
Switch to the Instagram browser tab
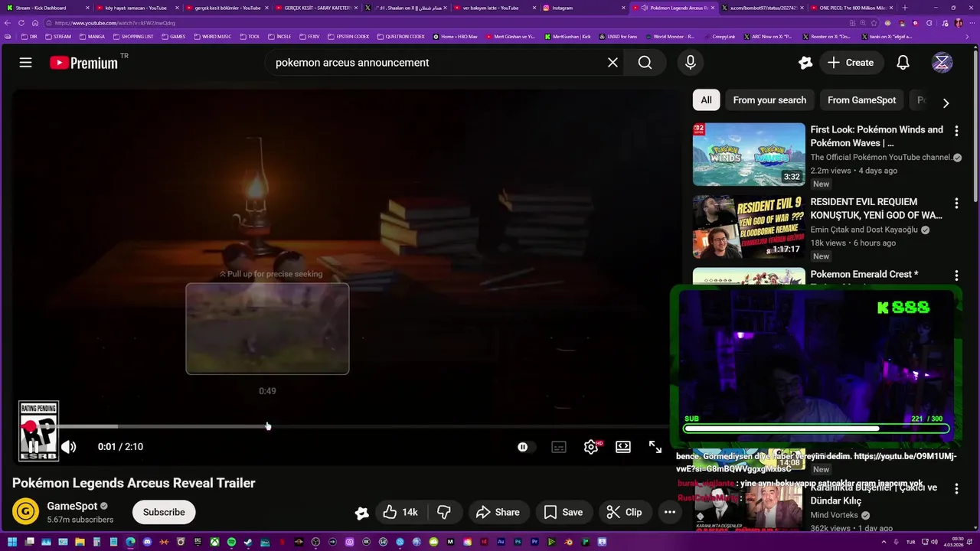tap(582, 8)
